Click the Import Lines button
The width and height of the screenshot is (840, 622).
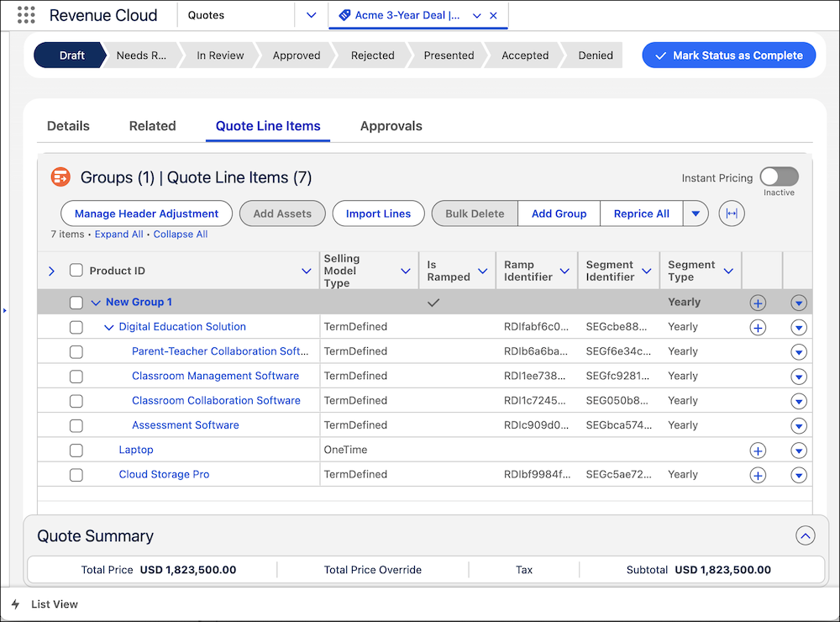point(378,213)
